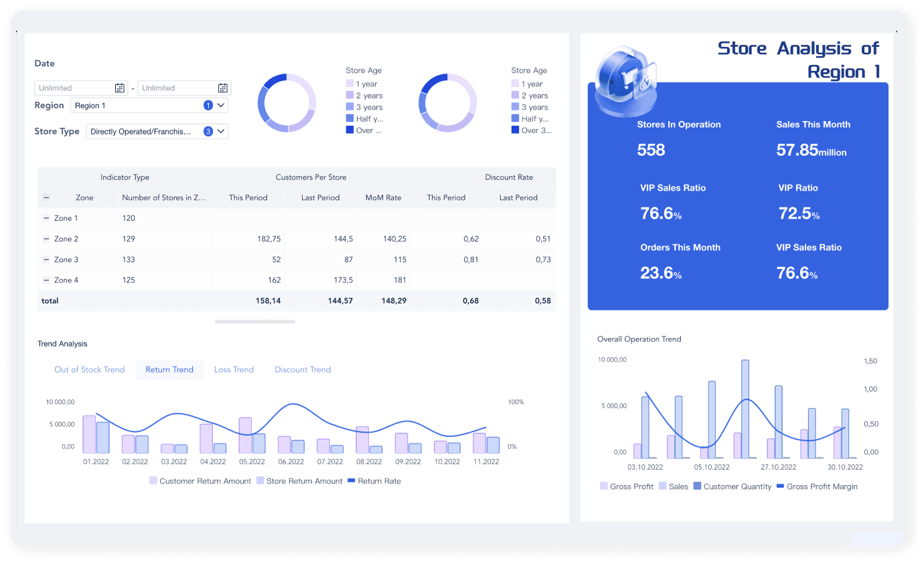This screenshot has height=562, width=924.
Task: Click the MoM Rate column header
Action: tap(384, 197)
